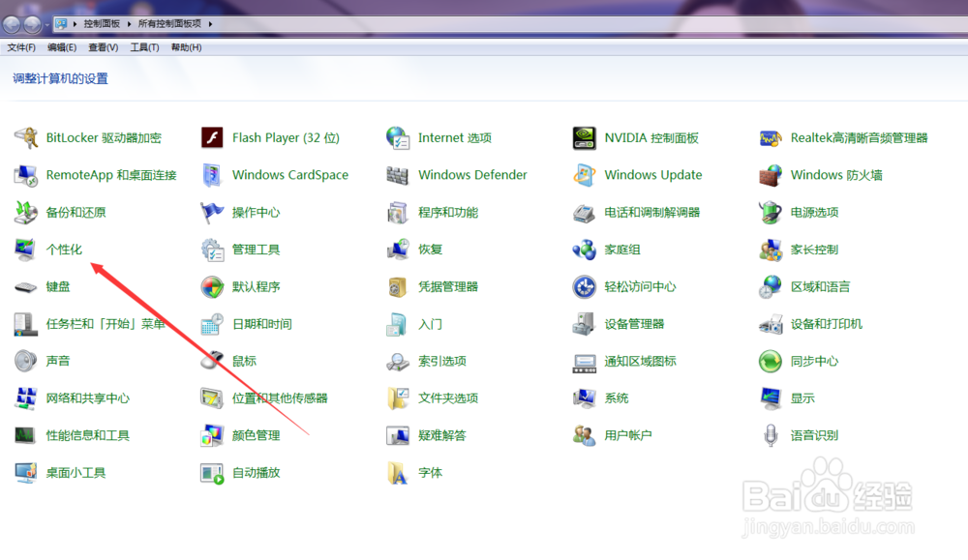Open 通知区域图标 link
This screenshot has height=560, width=968.
tap(640, 361)
